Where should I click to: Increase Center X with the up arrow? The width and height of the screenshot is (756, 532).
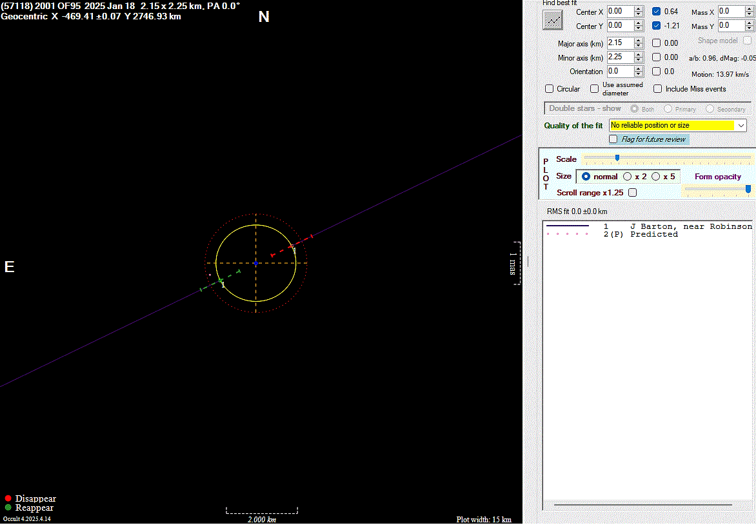coord(639,8)
